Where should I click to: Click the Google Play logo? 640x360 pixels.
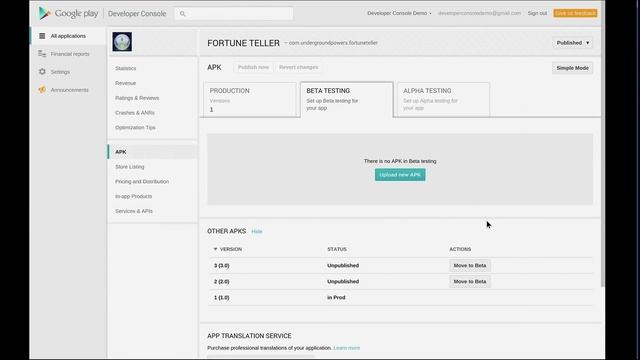coord(68,13)
